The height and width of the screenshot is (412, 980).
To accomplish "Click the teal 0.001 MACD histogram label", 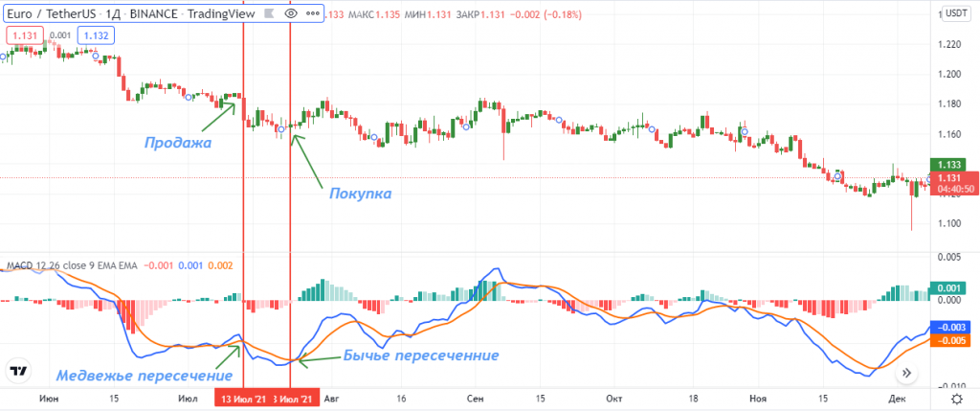I will tap(948, 288).
